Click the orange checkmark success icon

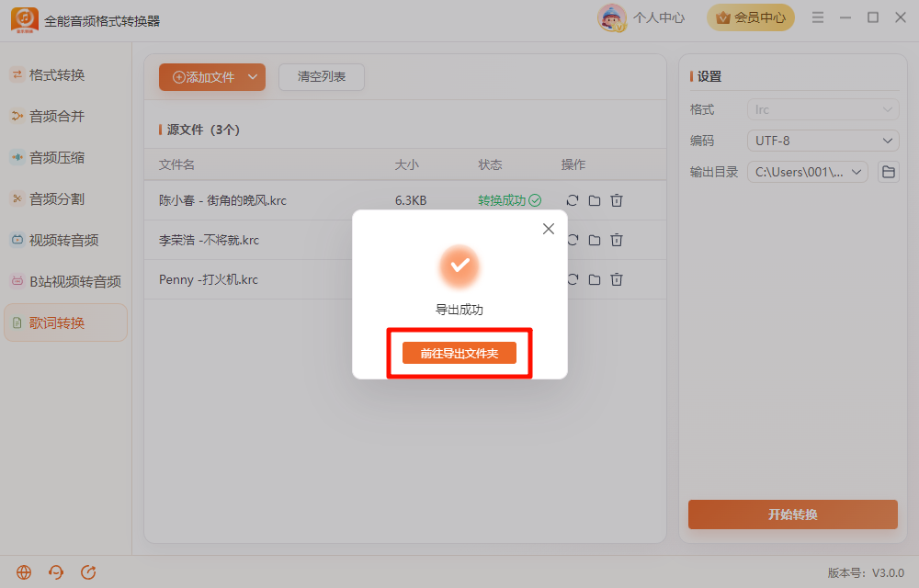point(459,266)
